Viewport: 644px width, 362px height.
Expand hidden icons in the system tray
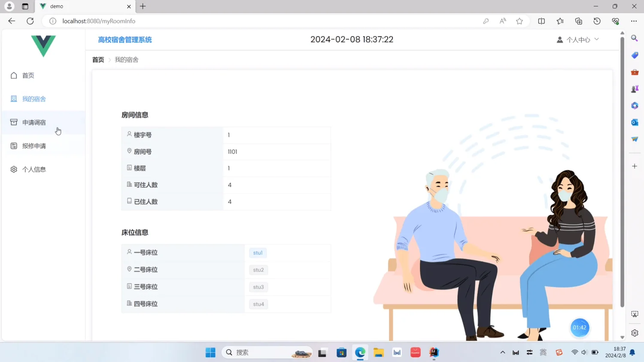click(502, 352)
